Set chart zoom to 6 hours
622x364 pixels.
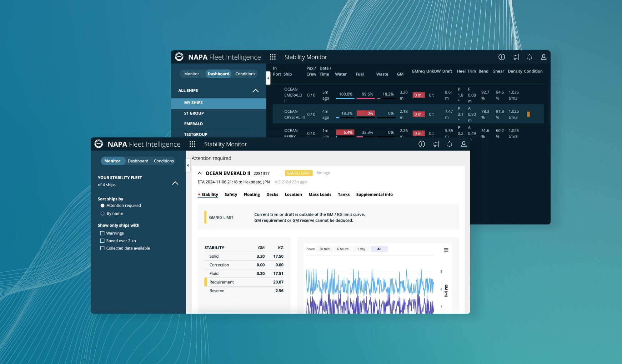342,249
